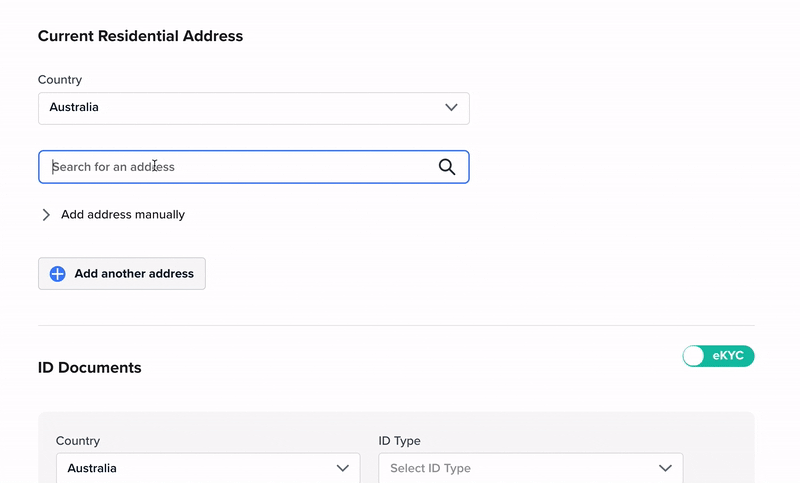Click the magnifier icon in address search
The height and width of the screenshot is (483, 800).
coord(447,167)
